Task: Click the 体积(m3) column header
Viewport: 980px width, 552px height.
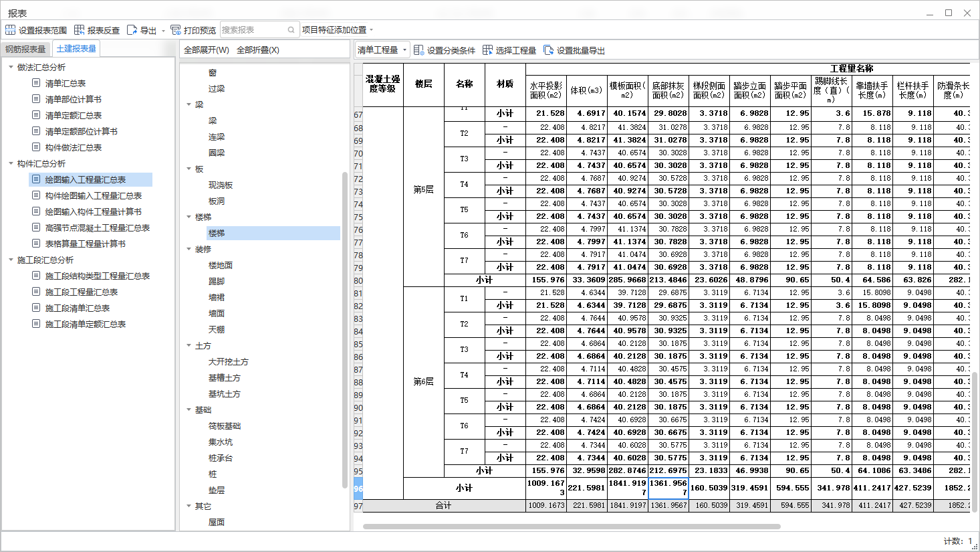Action: [586, 90]
